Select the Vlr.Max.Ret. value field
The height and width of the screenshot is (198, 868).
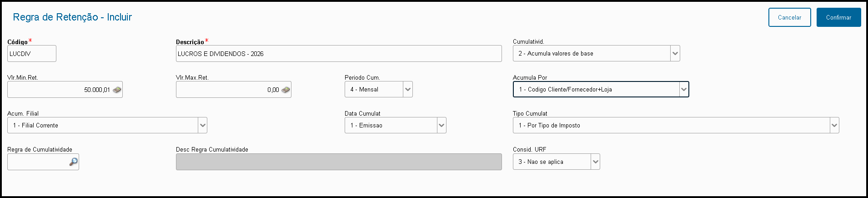[x=227, y=90]
